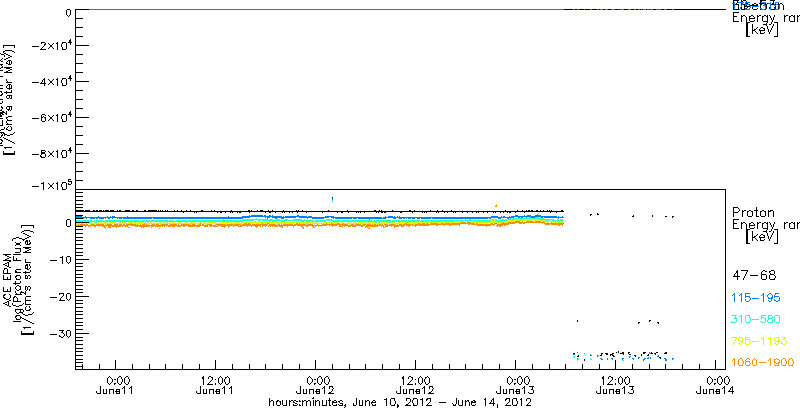
Task: Select the cyan 310-580 legend entry
Action: tap(756, 320)
